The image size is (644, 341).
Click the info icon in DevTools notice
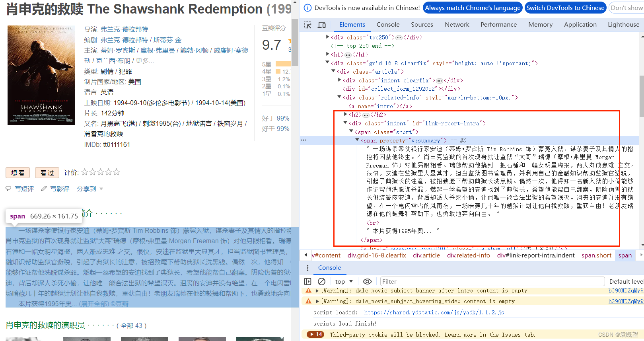pos(307,8)
